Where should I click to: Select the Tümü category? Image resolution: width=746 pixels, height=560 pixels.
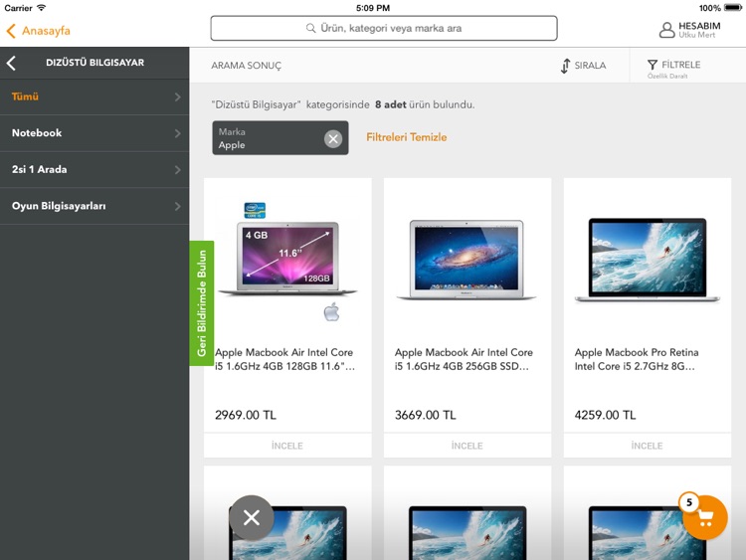[94, 96]
